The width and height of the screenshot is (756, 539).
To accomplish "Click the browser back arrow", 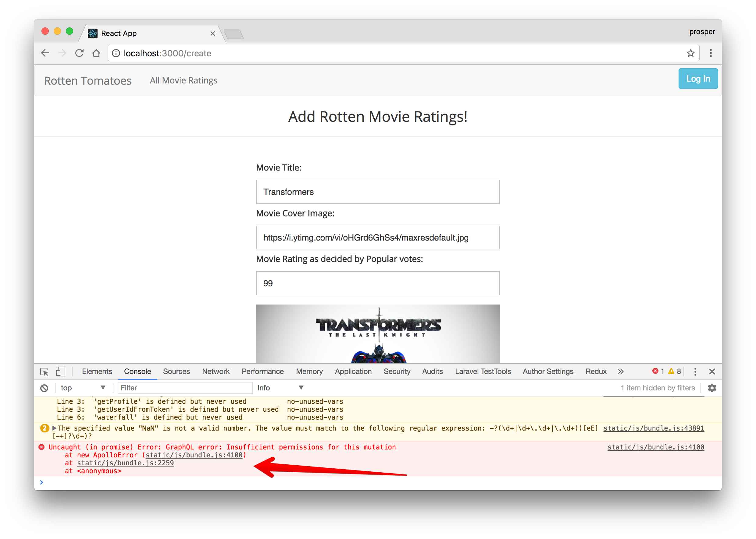I will click(45, 53).
